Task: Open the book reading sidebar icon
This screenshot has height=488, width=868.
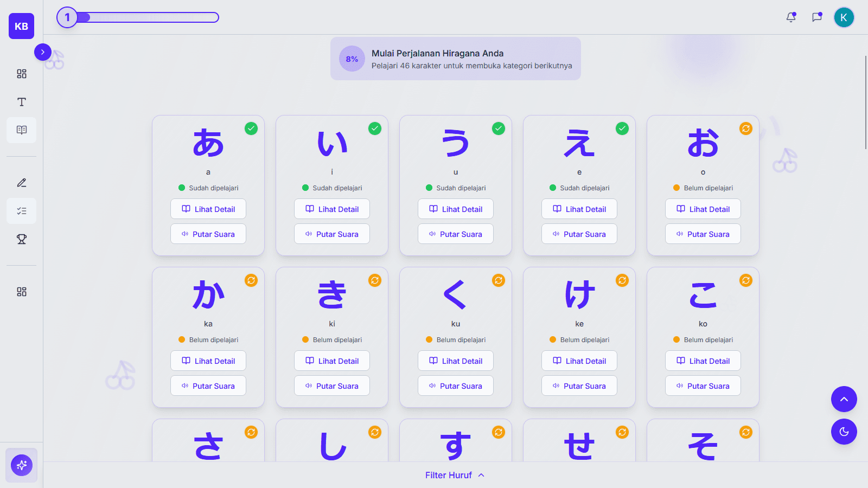Action: coord(22,130)
